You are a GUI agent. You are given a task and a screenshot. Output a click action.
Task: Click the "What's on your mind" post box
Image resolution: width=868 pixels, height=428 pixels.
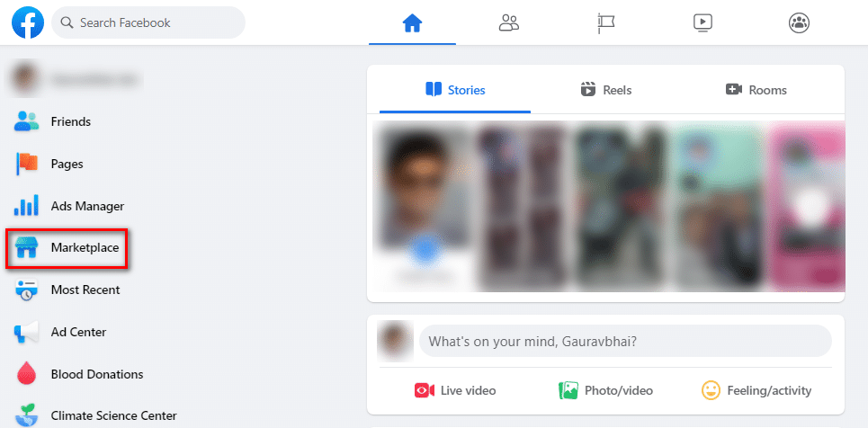(x=625, y=341)
